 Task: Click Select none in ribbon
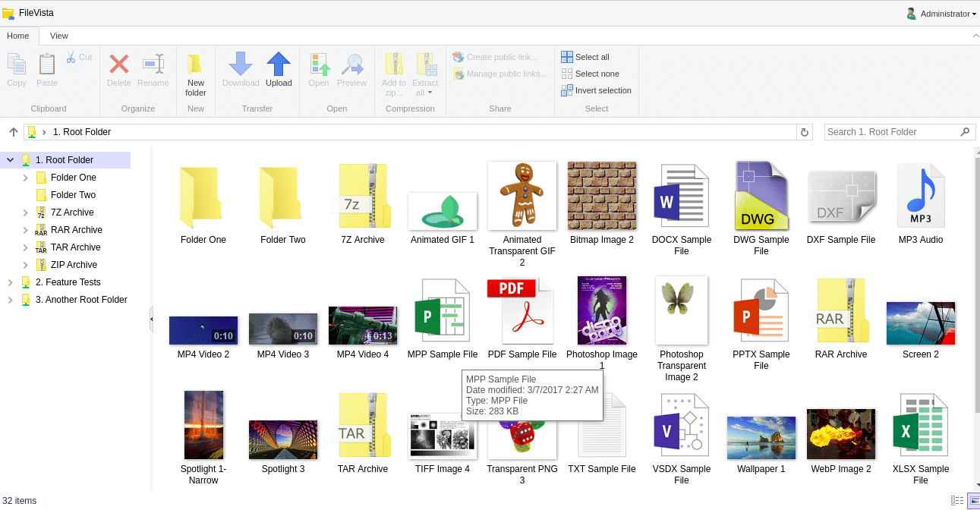tap(590, 74)
